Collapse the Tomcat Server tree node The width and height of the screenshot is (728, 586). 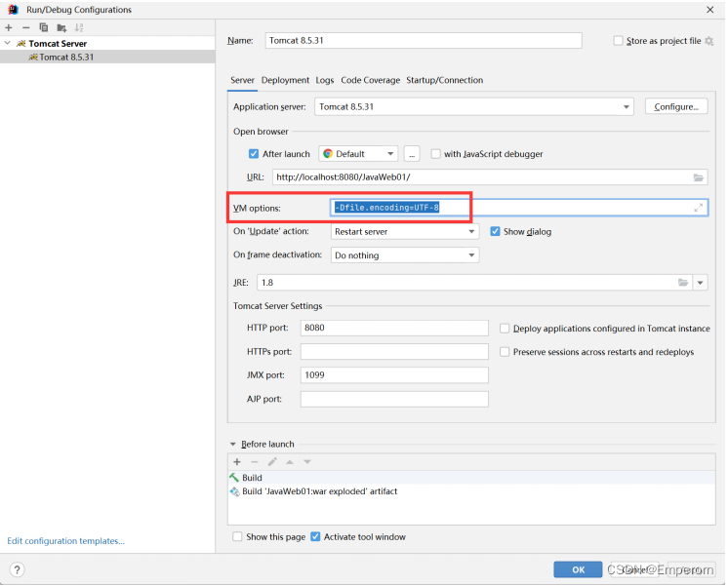click(8, 43)
